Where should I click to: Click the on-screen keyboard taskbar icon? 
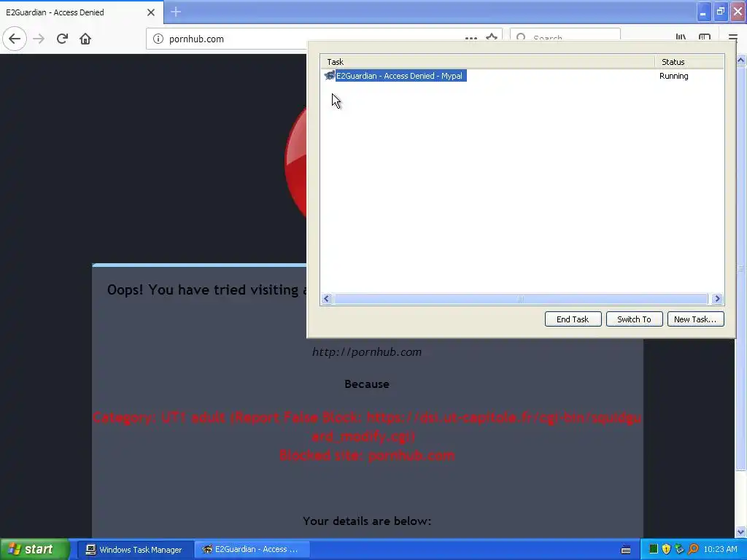(x=625, y=550)
